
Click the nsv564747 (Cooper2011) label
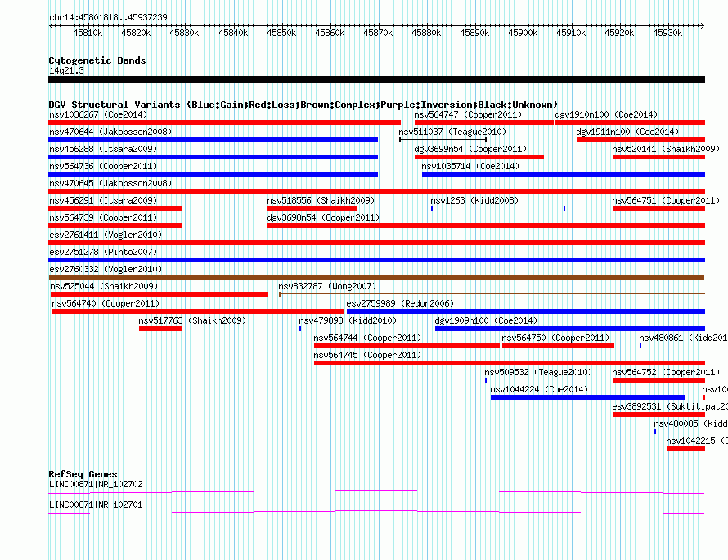(468, 114)
